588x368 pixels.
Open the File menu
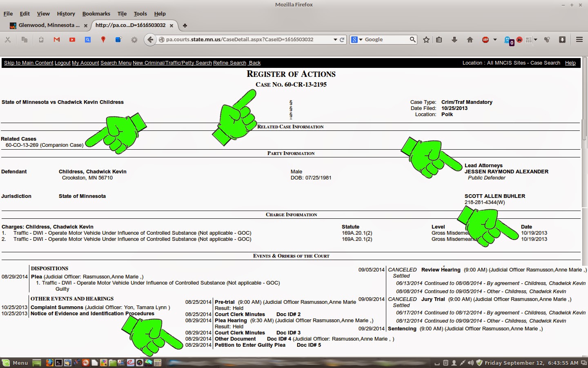8,13
